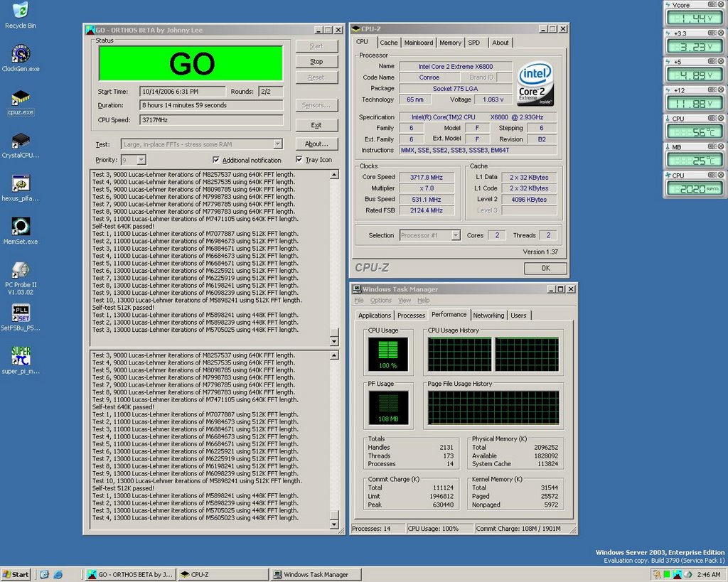Open the About tab in CPU-Z
This screenshot has width=728, height=582.
pos(500,43)
